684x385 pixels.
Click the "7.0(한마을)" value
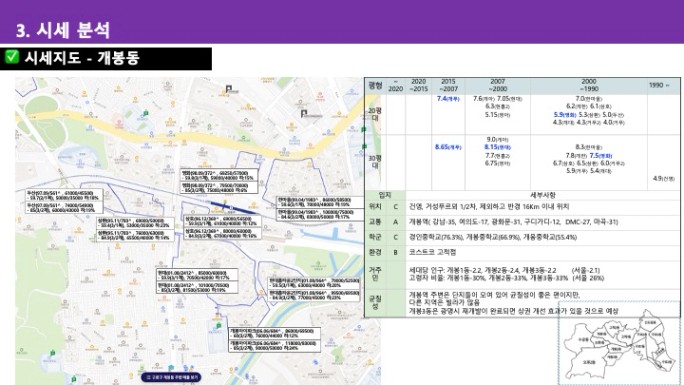coord(589,99)
